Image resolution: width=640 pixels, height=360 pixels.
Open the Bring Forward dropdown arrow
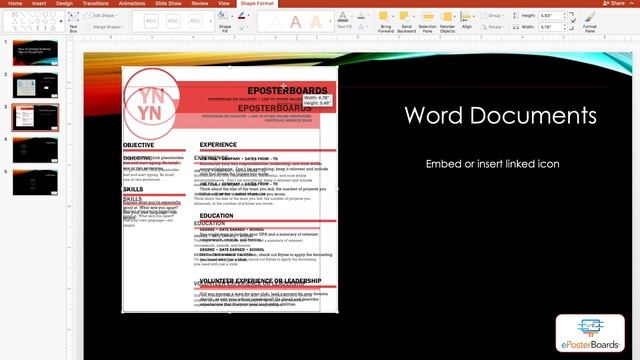click(393, 17)
